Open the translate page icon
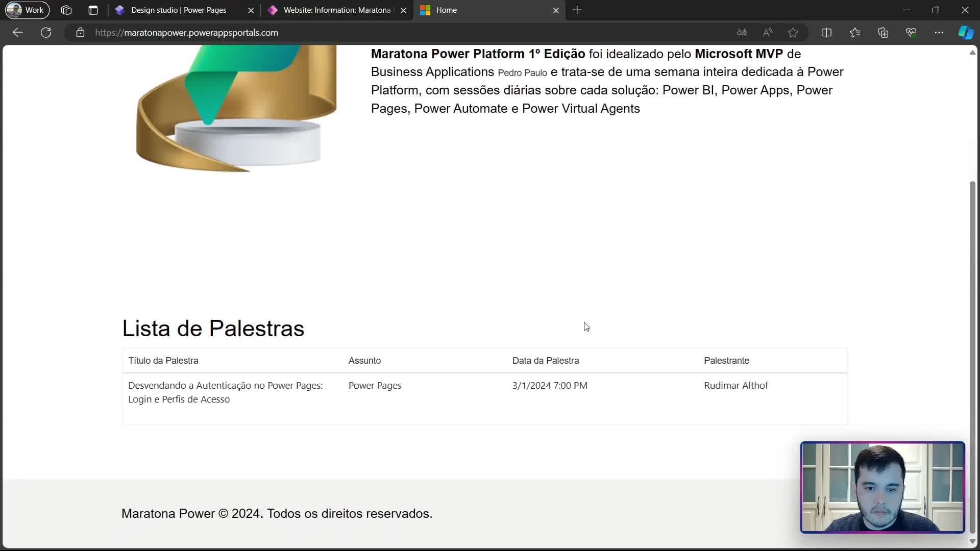 tap(742, 32)
